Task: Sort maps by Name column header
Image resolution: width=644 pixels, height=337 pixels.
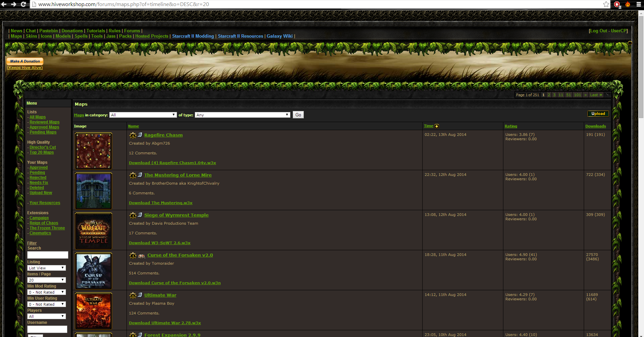Action: coord(134,126)
